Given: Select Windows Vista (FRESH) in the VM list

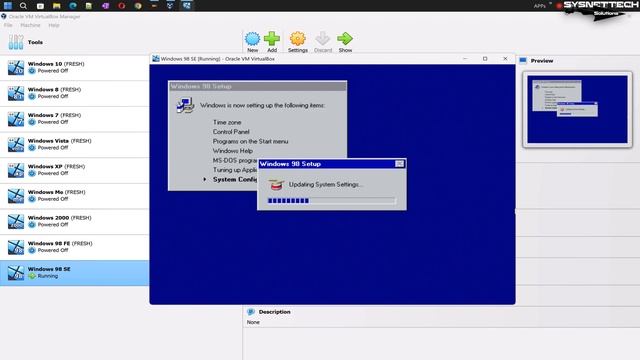Looking at the screenshot, I should pos(74,144).
